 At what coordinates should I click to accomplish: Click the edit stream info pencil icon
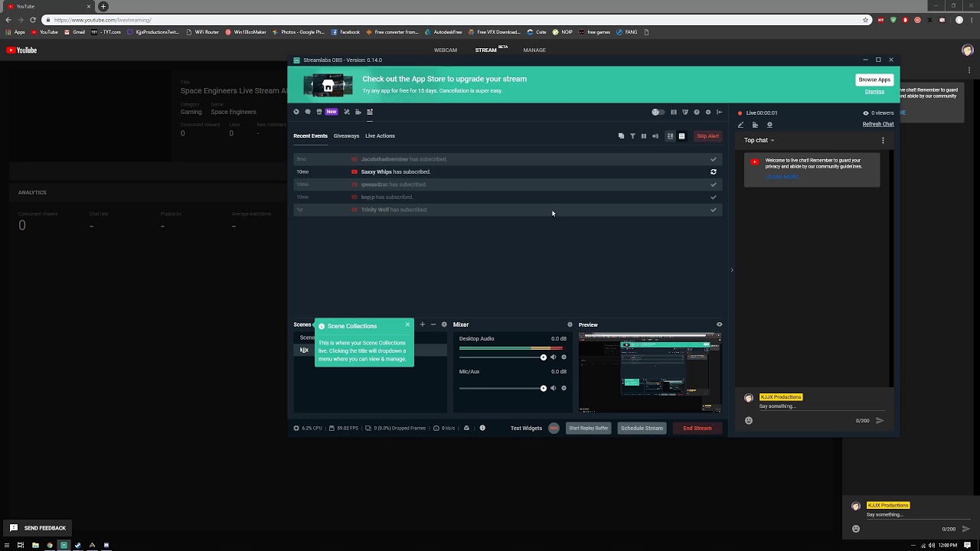(740, 125)
